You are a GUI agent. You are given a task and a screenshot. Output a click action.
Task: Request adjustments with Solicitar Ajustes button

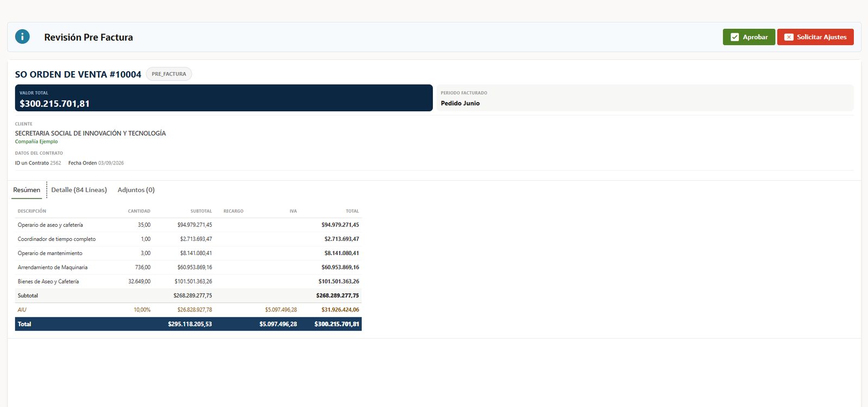[815, 37]
